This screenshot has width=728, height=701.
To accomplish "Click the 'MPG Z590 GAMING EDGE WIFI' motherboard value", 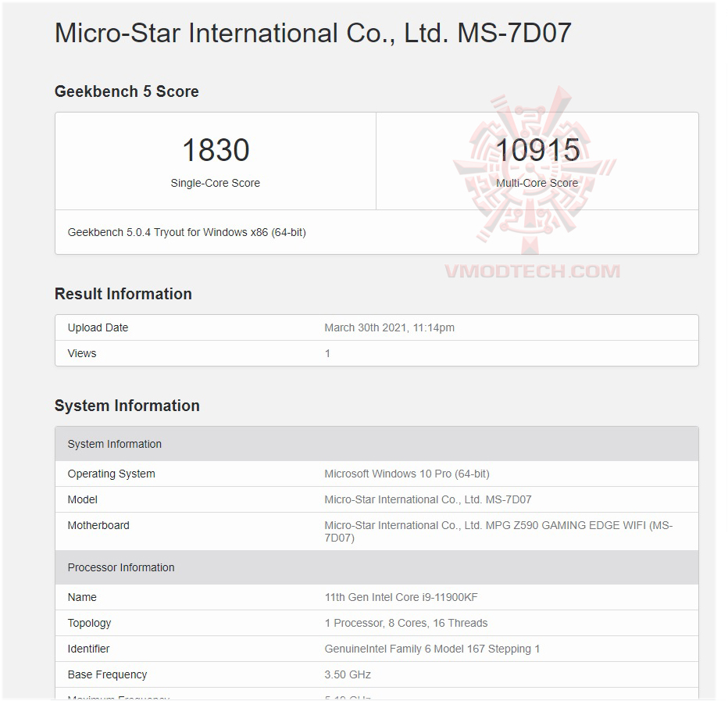I will (498, 531).
